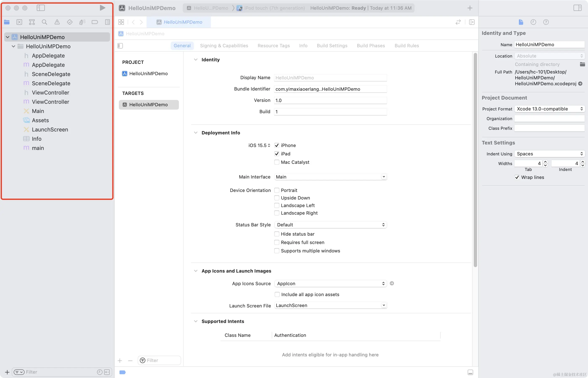Open the Find navigator magnifier
This screenshot has width=588, height=378.
(45, 22)
